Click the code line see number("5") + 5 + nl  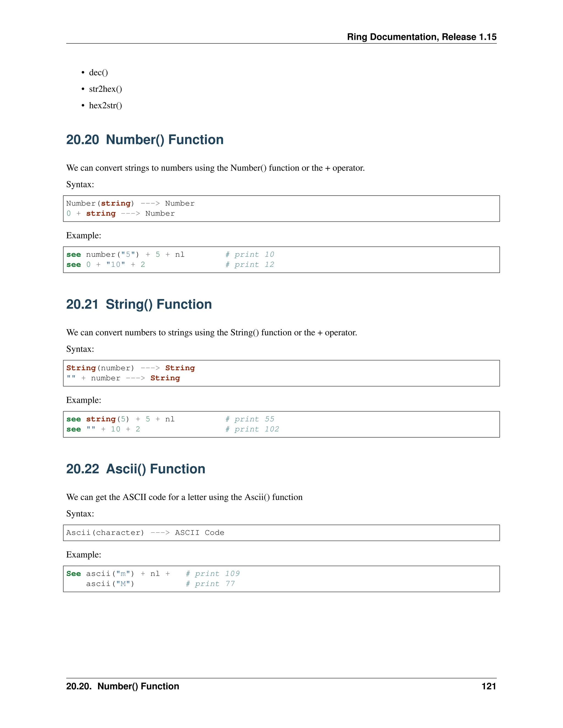(x=125, y=255)
